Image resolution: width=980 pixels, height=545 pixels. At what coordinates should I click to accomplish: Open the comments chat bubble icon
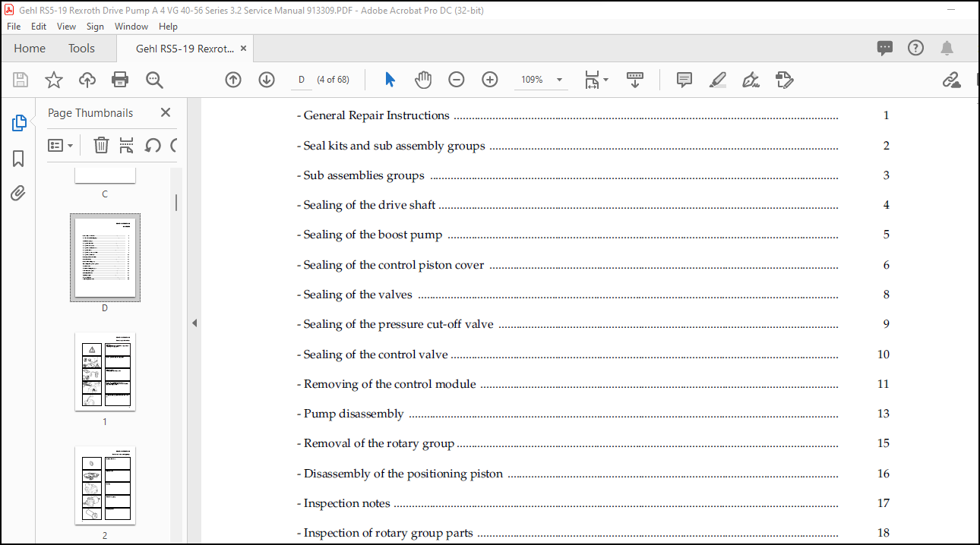coord(885,48)
